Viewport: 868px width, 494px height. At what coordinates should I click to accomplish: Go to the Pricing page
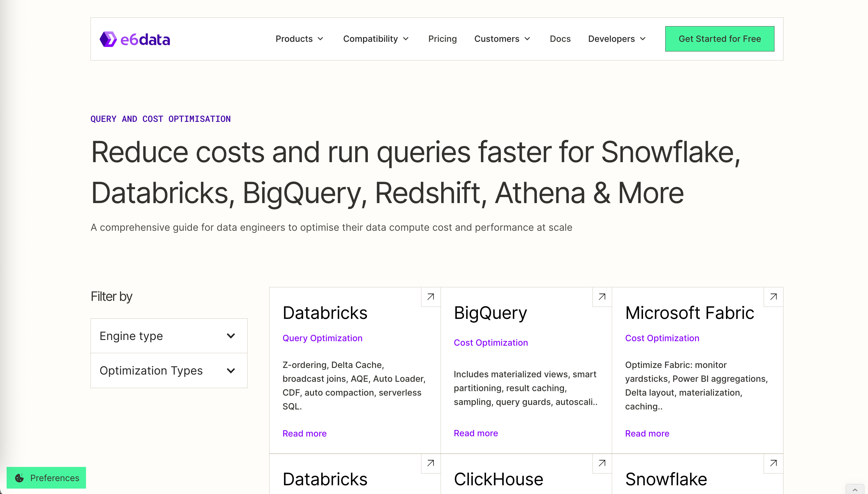(442, 39)
